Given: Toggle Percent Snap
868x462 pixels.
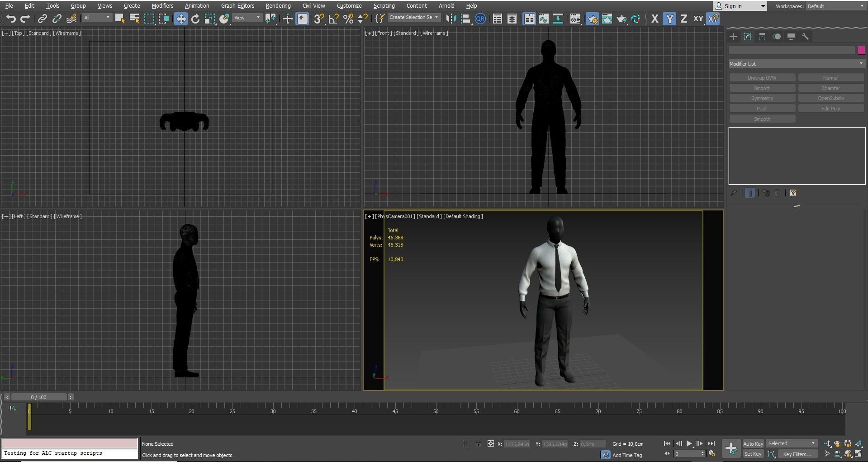Looking at the screenshot, I should pos(348,19).
